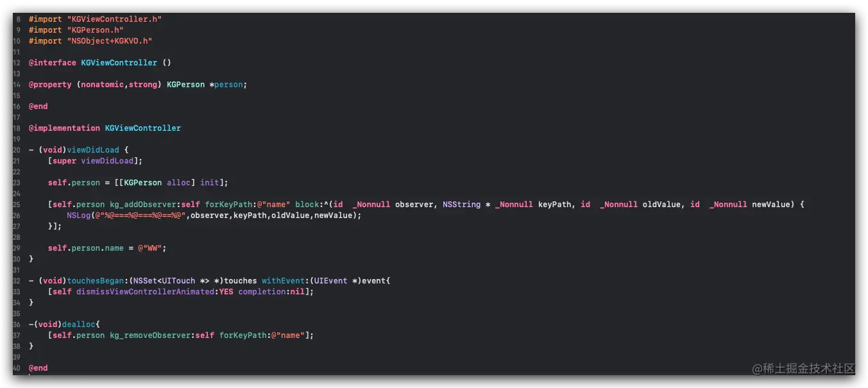Viewport: 868px width, 388px height.
Task: Click the nonatomic attribute in the property
Action: [102, 85]
